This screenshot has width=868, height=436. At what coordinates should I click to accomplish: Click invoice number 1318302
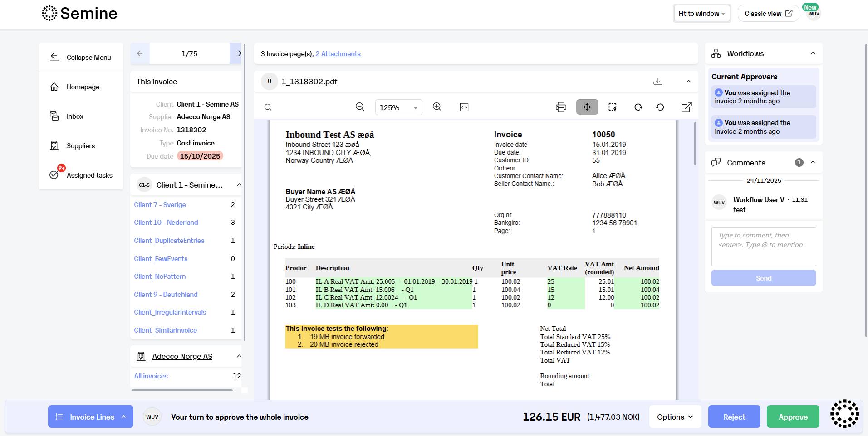pyautogui.click(x=191, y=130)
